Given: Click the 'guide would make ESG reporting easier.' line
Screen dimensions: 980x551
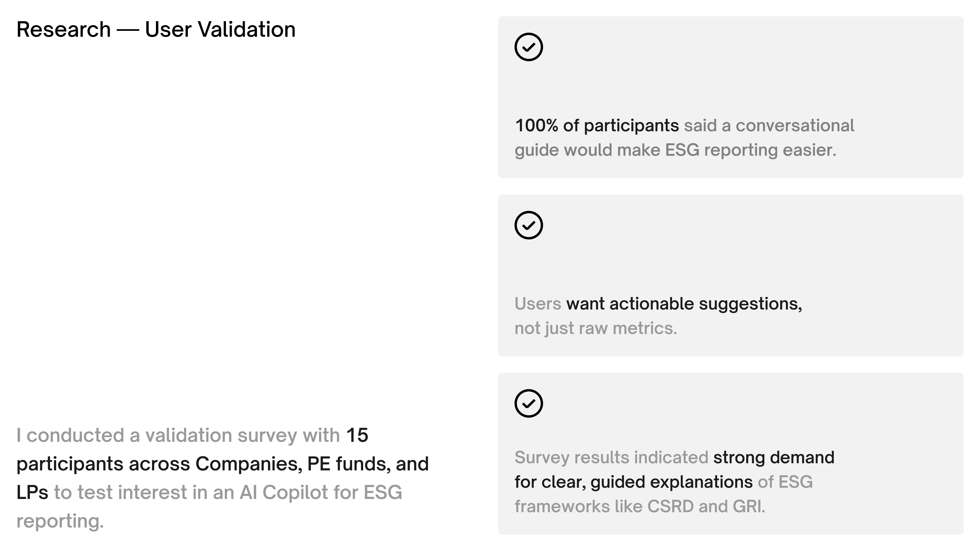Looking at the screenshot, I should pos(675,150).
